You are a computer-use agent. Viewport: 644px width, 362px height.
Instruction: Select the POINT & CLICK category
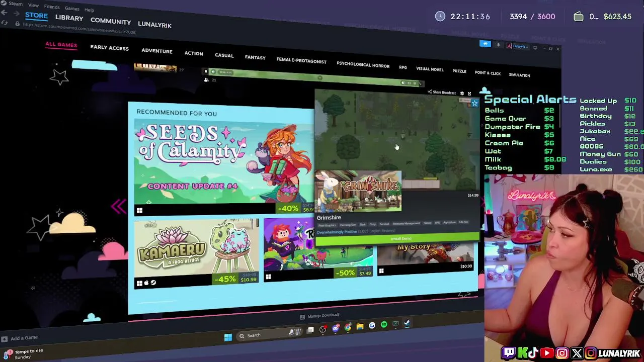(x=488, y=73)
